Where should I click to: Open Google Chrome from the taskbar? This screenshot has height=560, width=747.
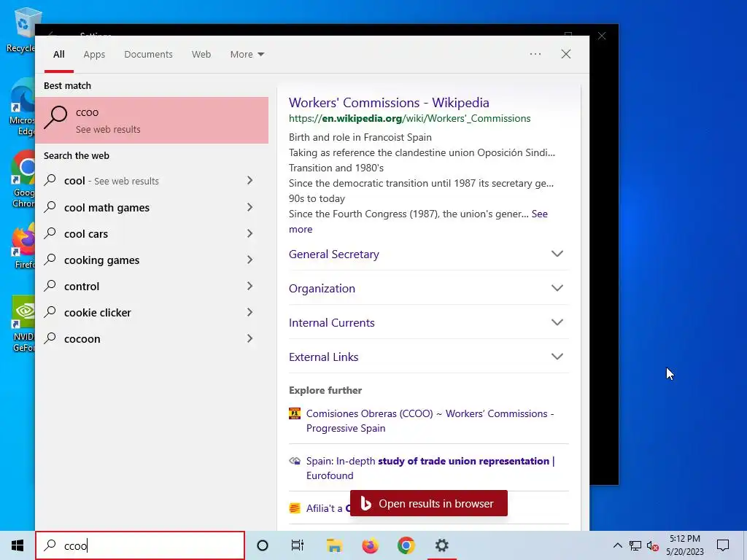pyautogui.click(x=406, y=545)
